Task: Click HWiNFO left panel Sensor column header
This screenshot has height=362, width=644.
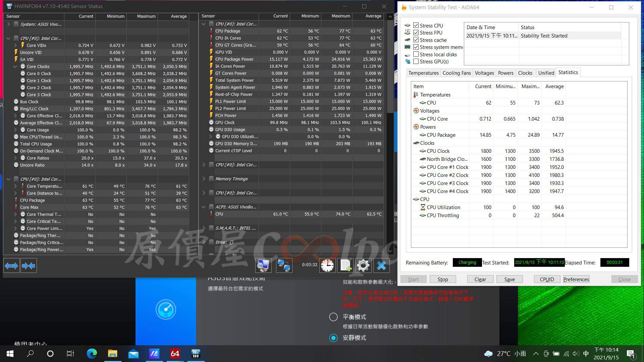Action: 34,16
